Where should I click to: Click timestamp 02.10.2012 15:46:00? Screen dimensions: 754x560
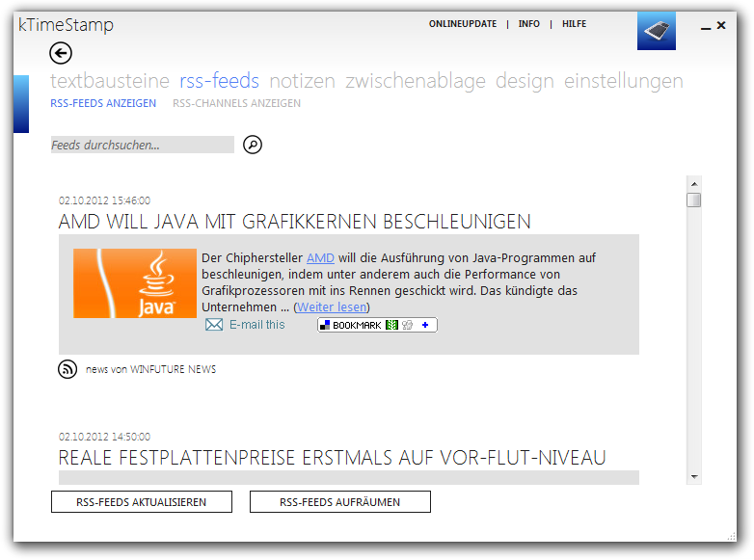(104, 200)
